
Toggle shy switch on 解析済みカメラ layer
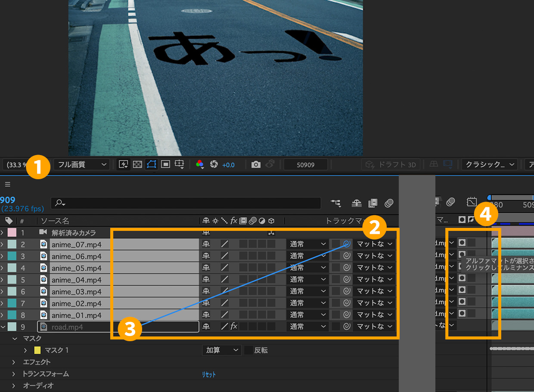[x=206, y=233]
